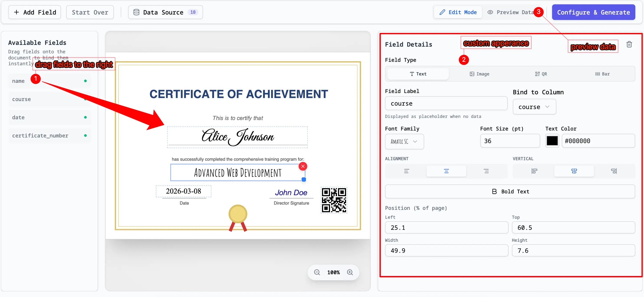This screenshot has height=297, width=644.
Task: Open the Data Source selector
Action: coord(165,12)
